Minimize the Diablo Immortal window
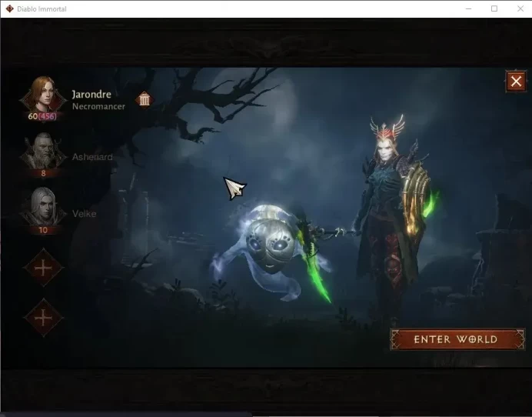 pyautogui.click(x=468, y=8)
